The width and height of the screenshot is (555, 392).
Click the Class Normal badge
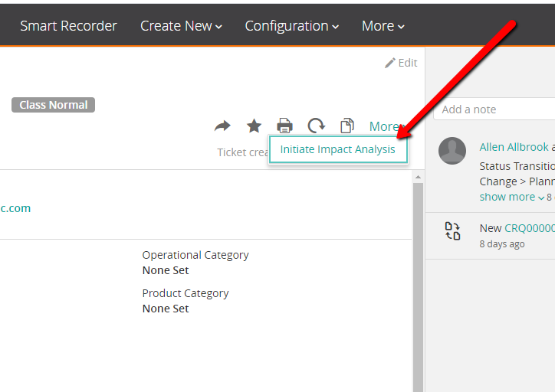[54, 105]
